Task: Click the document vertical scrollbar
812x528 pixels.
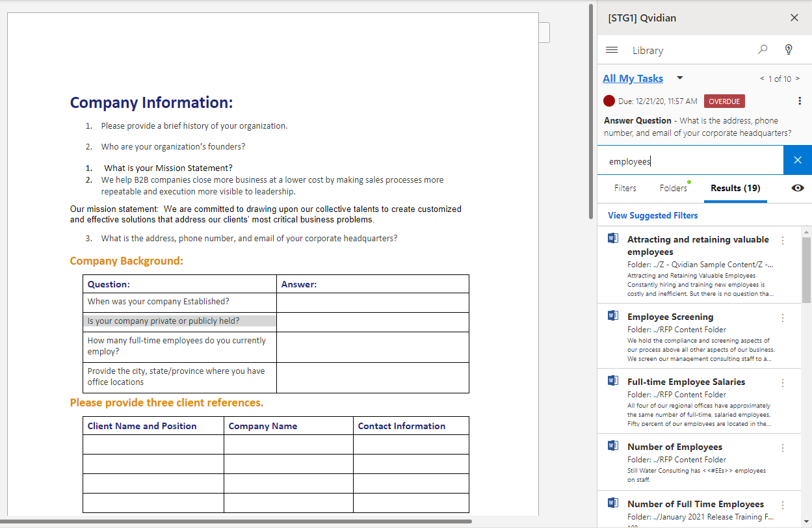Action: pyautogui.click(x=590, y=111)
